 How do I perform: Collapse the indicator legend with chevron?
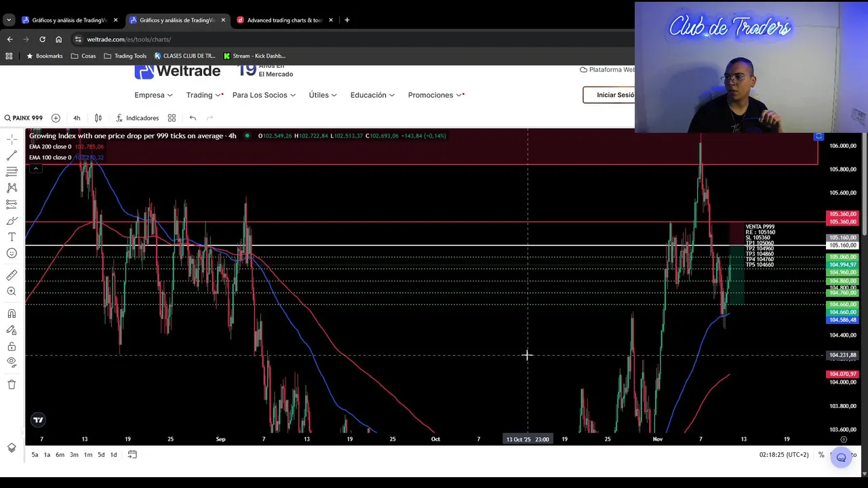point(35,169)
